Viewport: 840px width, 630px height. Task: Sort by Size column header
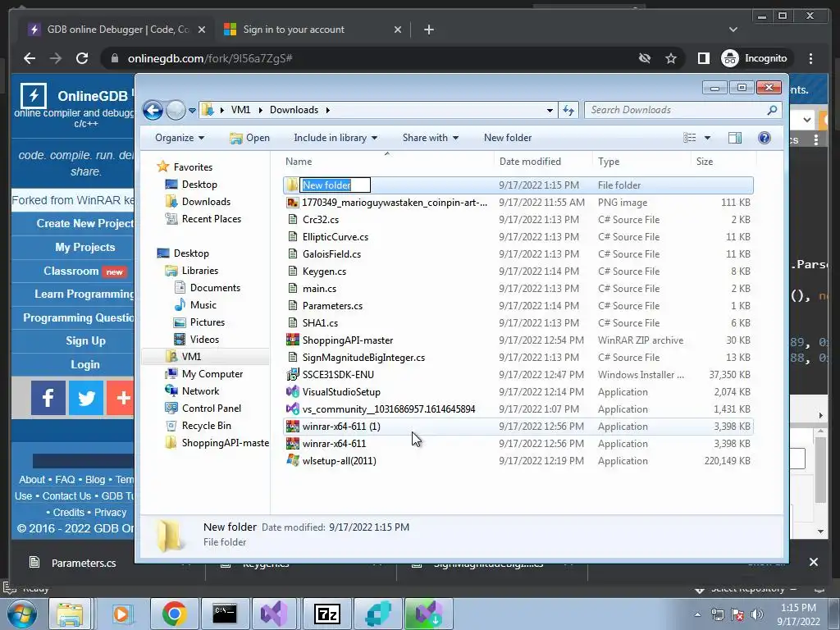724,162
